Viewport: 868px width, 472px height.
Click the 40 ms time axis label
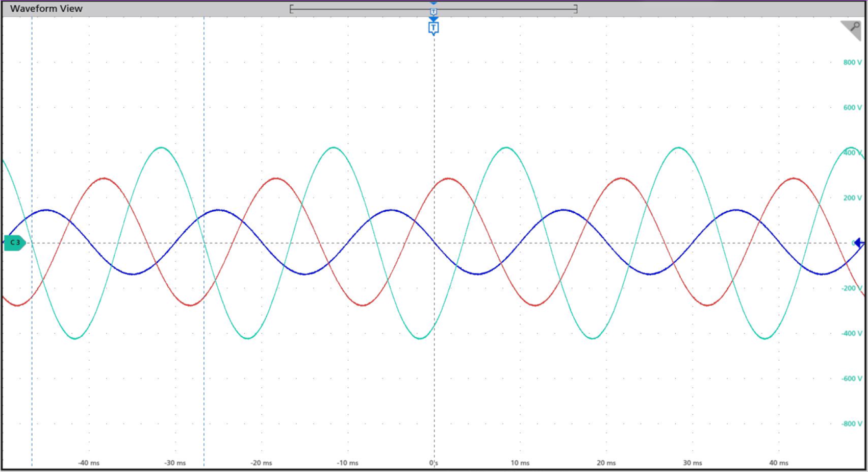point(778,463)
